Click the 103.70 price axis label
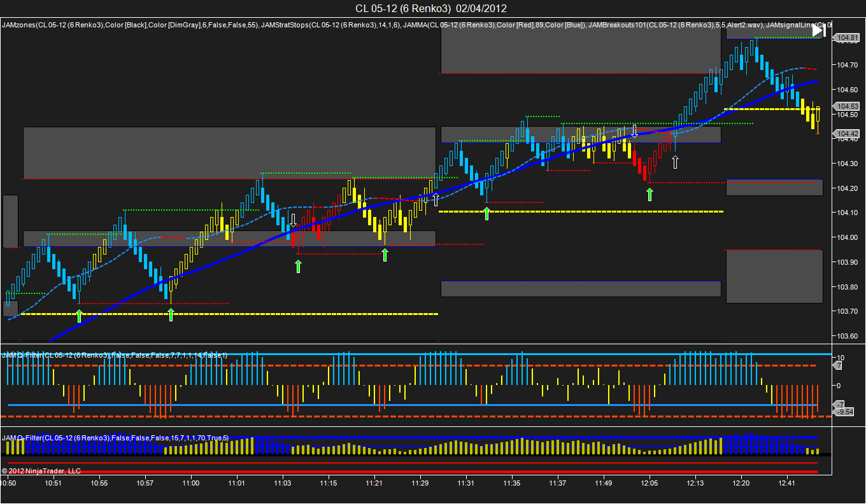 [x=846, y=311]
